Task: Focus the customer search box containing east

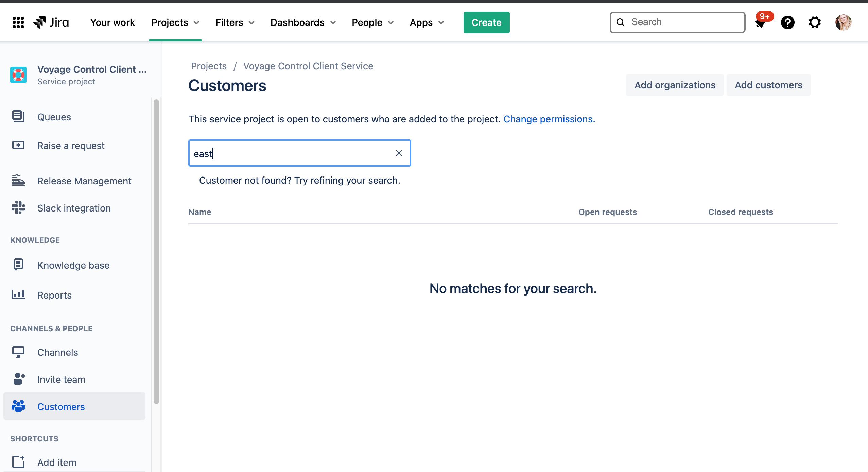Action: point(299,153)
